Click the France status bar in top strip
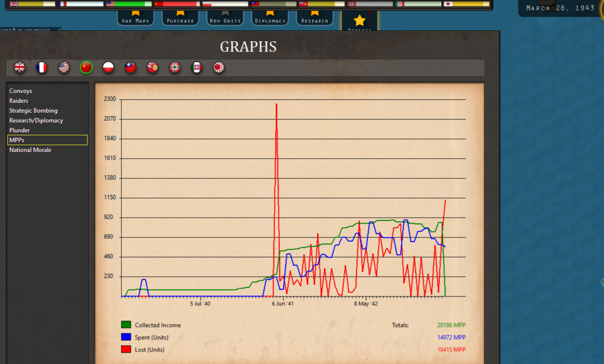 [80, 4]
